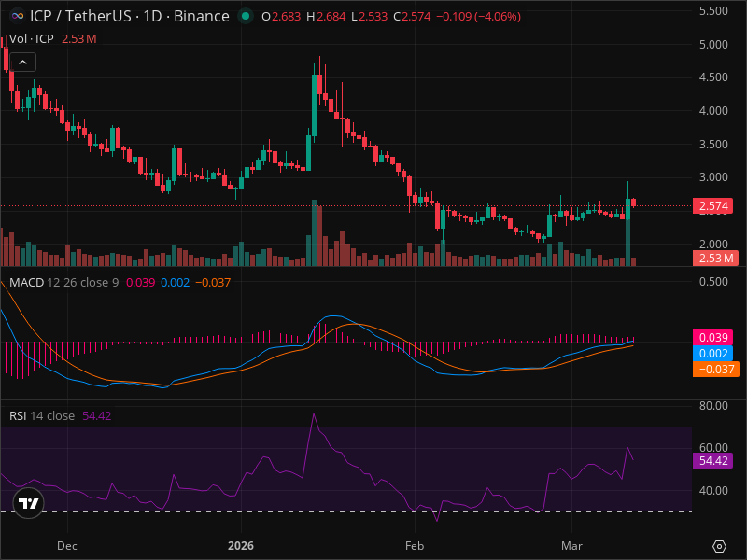Click the MACD legend value 0.039

[141, 283]
